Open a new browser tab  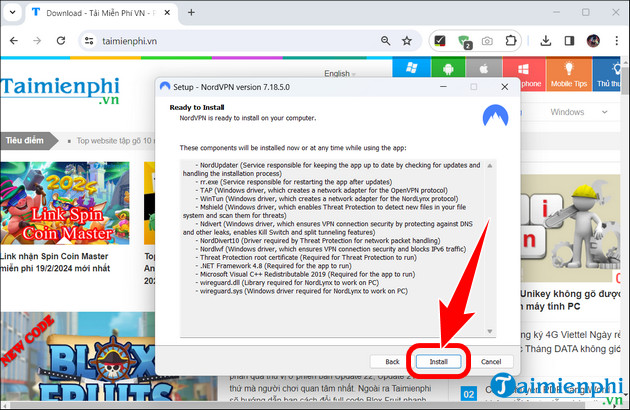tap(191, 12)
